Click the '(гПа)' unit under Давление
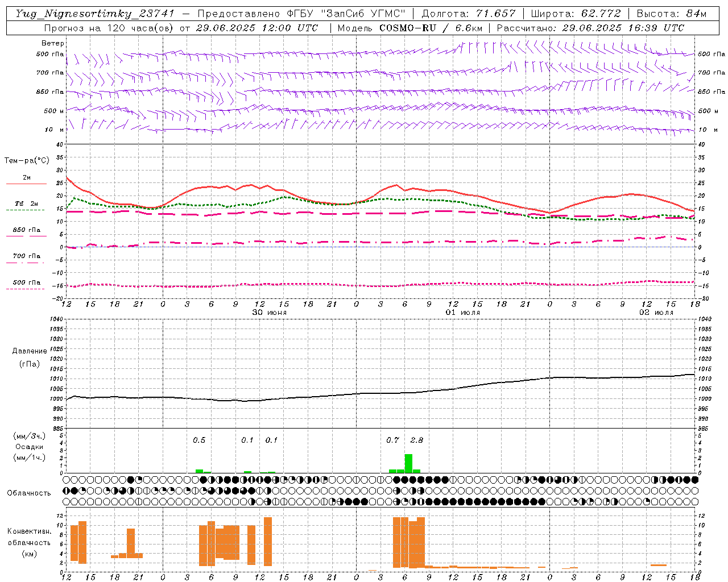The width and height of the screenshot is (728, 582). (x=28, y=364)
